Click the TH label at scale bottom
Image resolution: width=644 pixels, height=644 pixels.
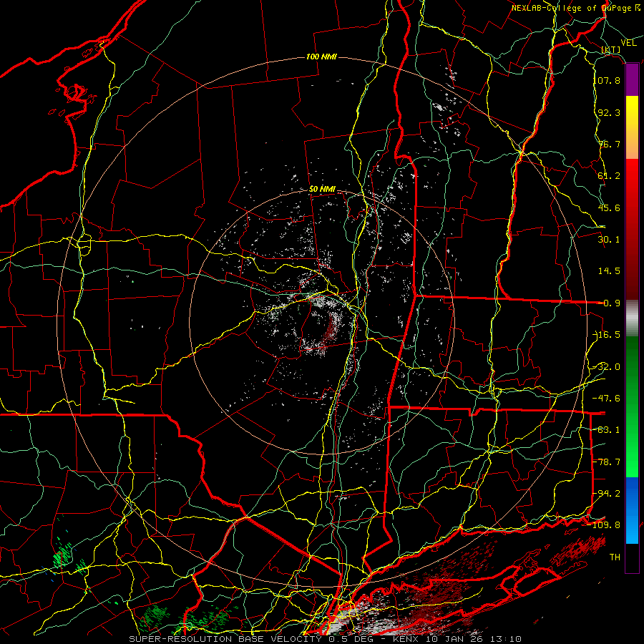pyautogui.click(x=615, y=557)
